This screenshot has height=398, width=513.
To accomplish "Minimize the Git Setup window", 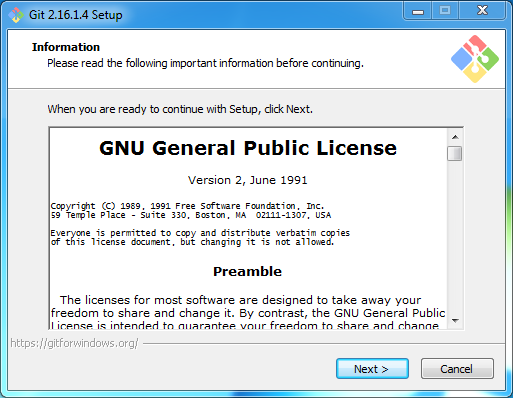I will coord(418,11).
